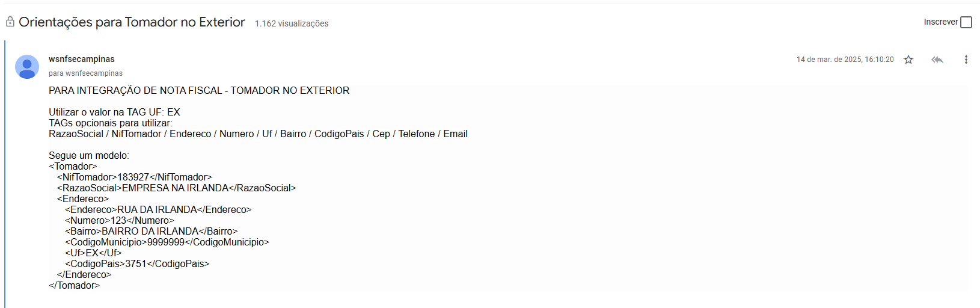Click the reply all arrow icon

point(937,60)
